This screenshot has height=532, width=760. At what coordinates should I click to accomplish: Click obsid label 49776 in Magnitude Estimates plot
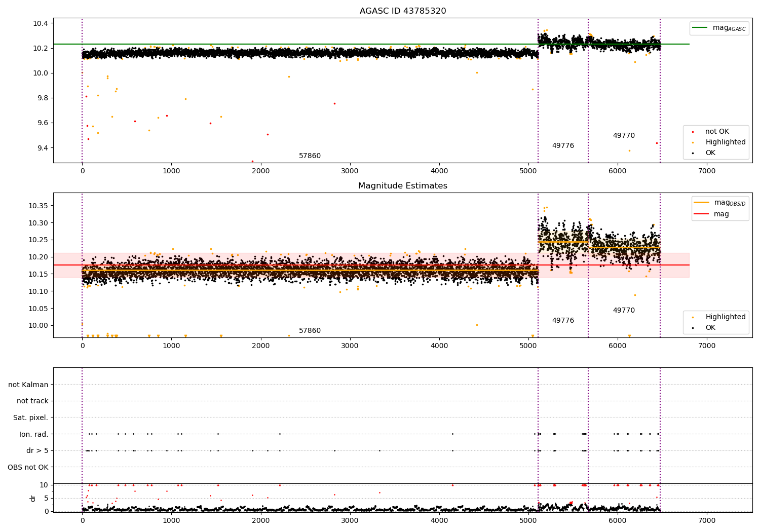pos(563,321)
